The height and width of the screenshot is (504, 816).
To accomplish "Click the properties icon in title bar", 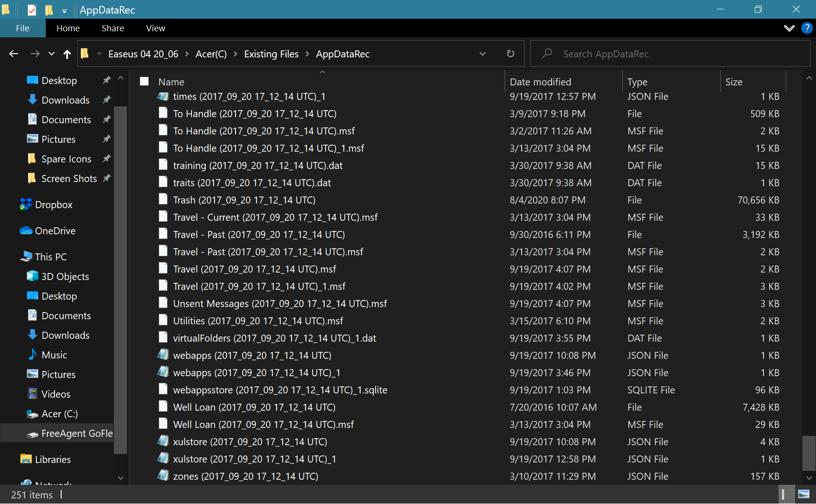I will (x=32, y=10).
